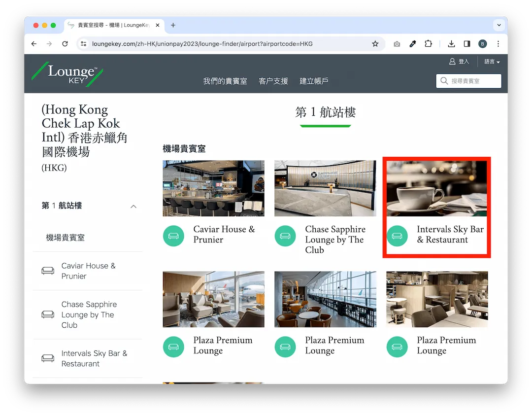This screenshot has height=416, width=532.
Task: Open the Chase Sapphire Lounge card photo
Action: pyautogui.click(x=325, y=188)
